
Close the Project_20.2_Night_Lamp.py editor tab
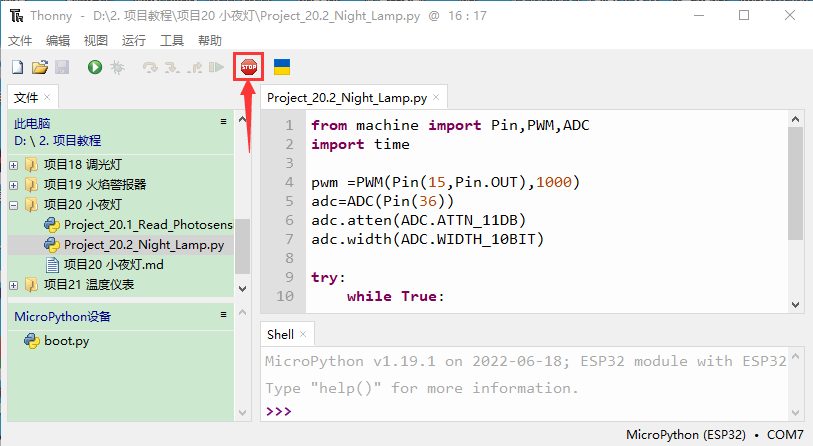point(436,98)
